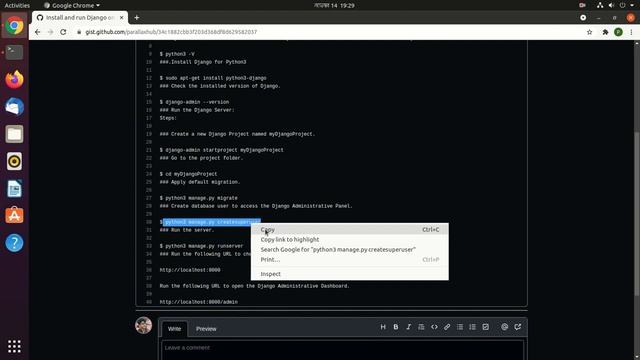Reference an issue with the cross-reference icon
The image size is (640, 360).
tap(518, 327)
